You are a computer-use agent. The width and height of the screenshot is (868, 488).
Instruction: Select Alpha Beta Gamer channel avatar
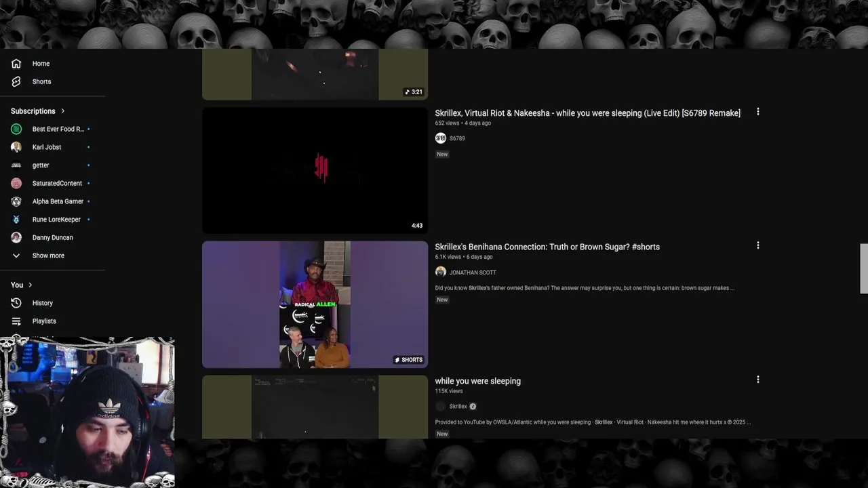(x=16, y=201)
